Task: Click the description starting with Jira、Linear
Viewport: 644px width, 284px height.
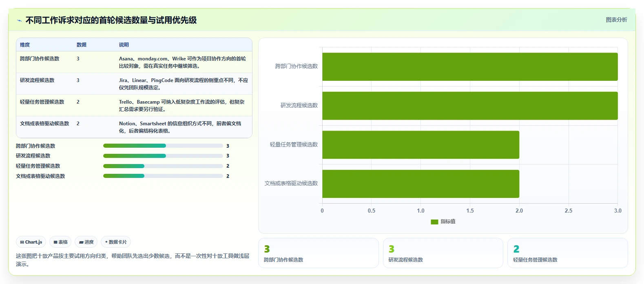Action: click(184, 84)
